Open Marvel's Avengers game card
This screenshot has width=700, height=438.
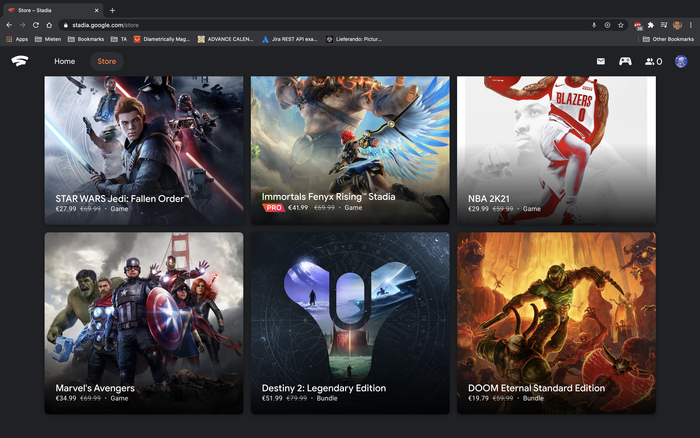(x=144, y=323)
